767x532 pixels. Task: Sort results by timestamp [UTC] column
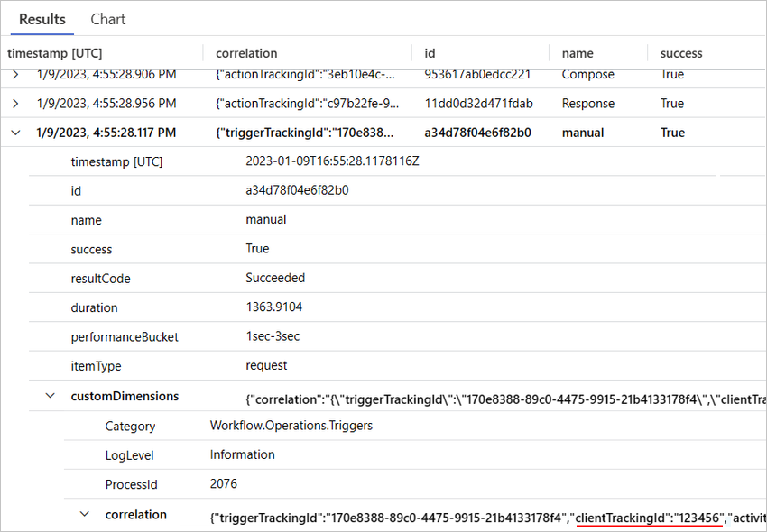click(57, 53)
